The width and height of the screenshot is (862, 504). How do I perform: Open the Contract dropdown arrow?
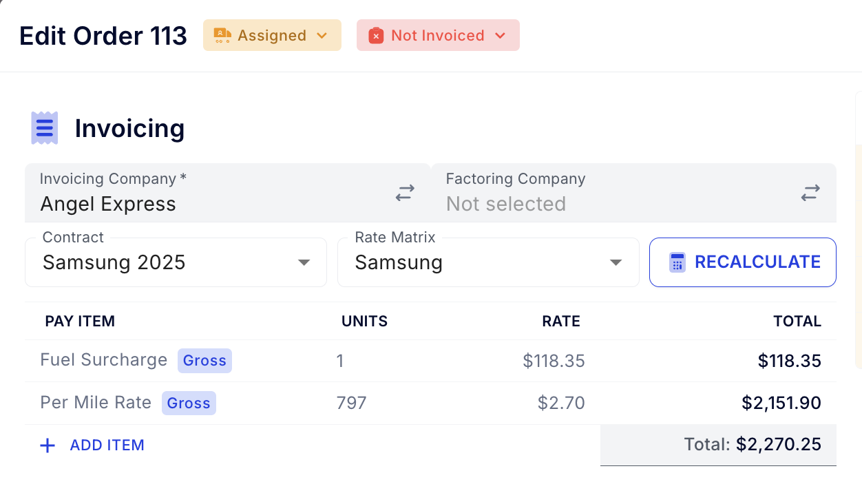(x=304, y=262)
